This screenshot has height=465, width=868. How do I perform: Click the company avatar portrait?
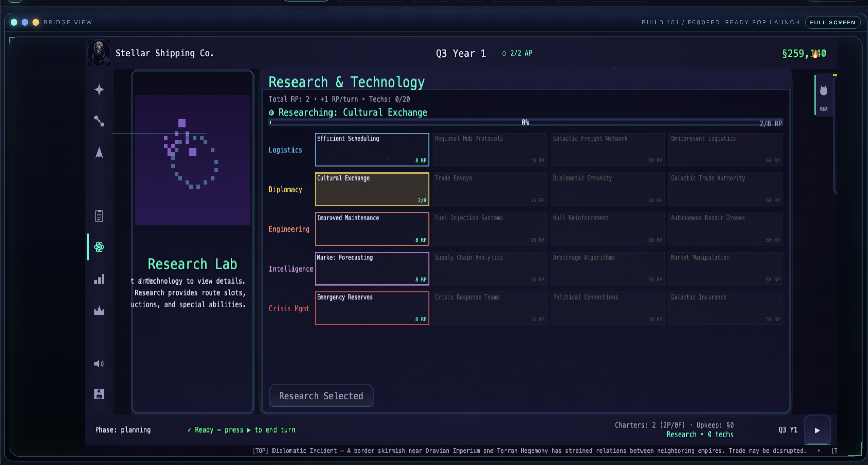coord(99,53)
